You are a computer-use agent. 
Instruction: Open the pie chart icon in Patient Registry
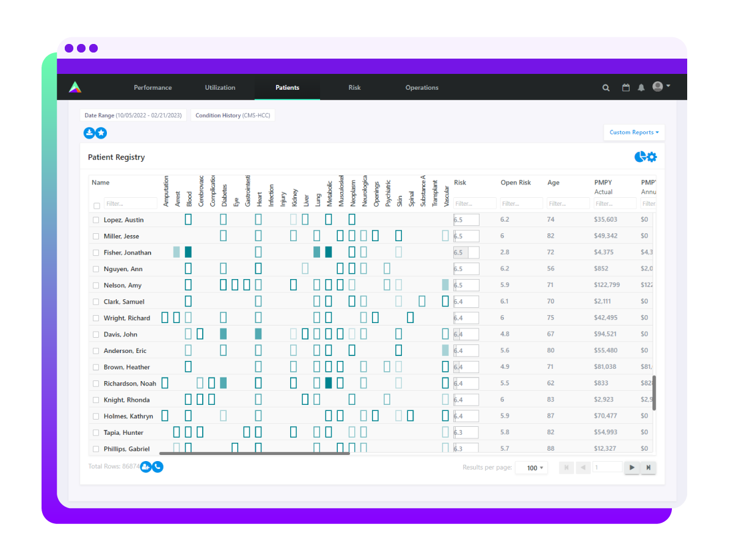coord(640,157)
